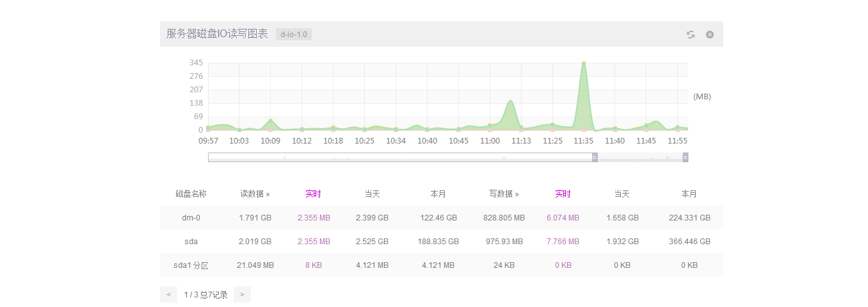Screen dimensions: 868x307
Task: Click the d-io-1.0 version tag
Action: tap(294, 35)
